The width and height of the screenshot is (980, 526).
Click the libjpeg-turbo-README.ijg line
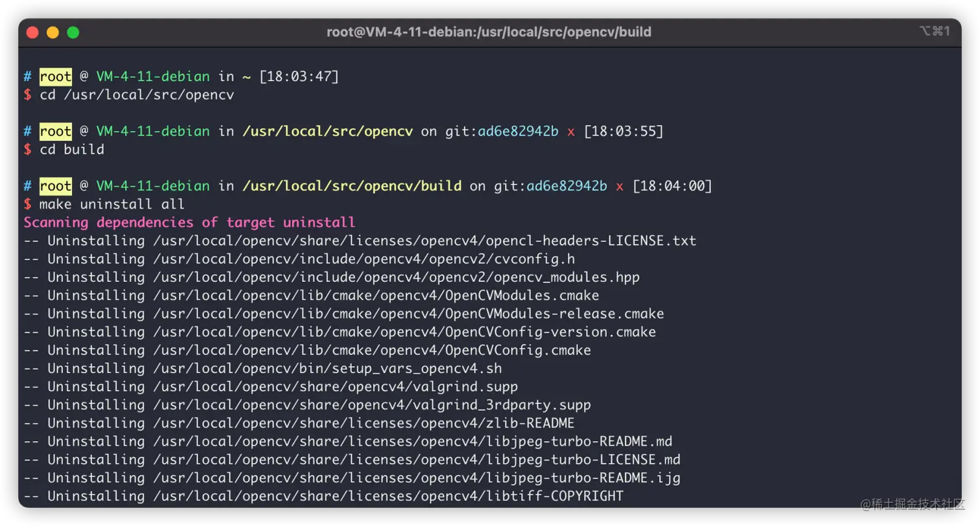pyautogui.click(x=351, y=477)
